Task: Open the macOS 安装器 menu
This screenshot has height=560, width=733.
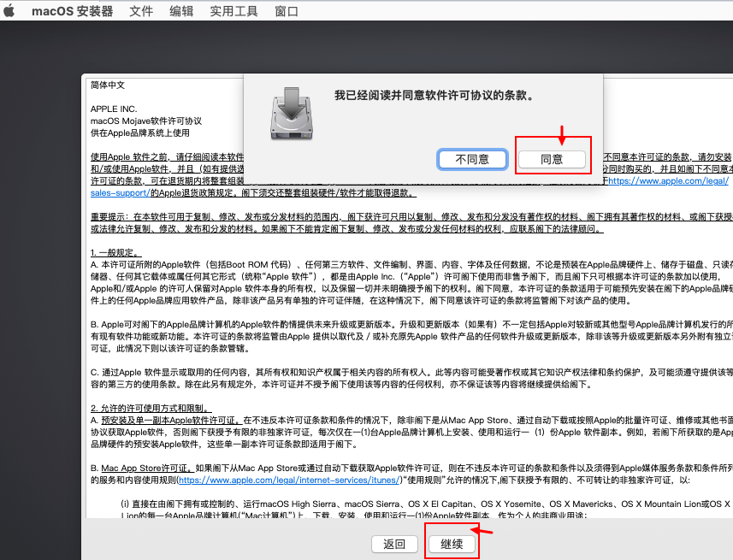Action: [x=73, y=11]
